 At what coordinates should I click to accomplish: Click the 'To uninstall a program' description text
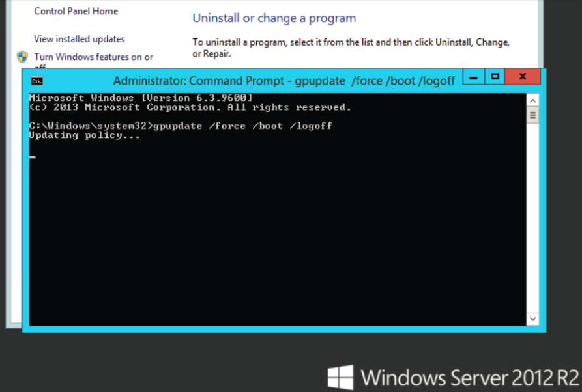351,48
